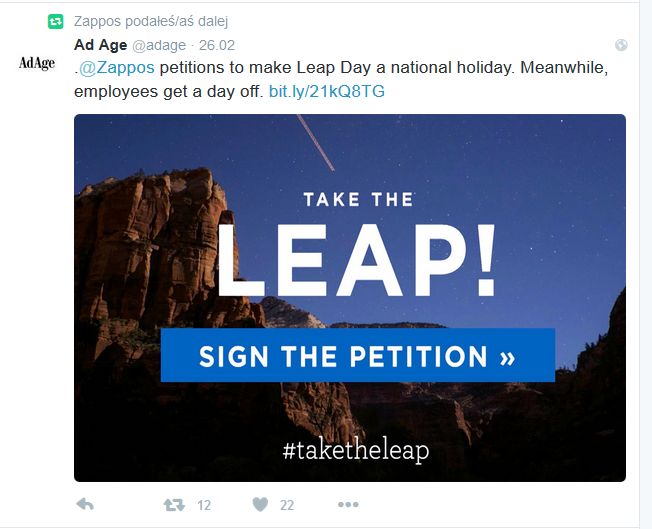Click the LEAP! headline in the image
The image size is (652, 529).
tap(357, 260)
